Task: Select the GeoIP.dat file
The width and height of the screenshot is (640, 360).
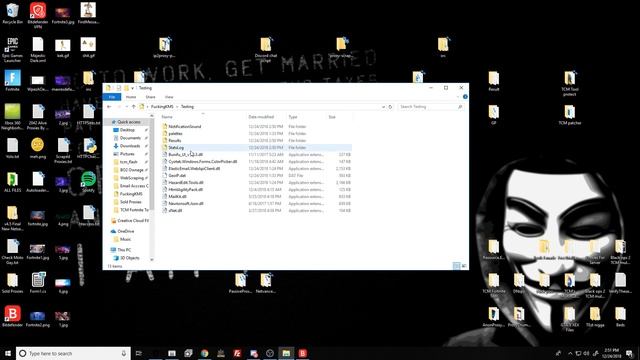Action: point(177,176)
